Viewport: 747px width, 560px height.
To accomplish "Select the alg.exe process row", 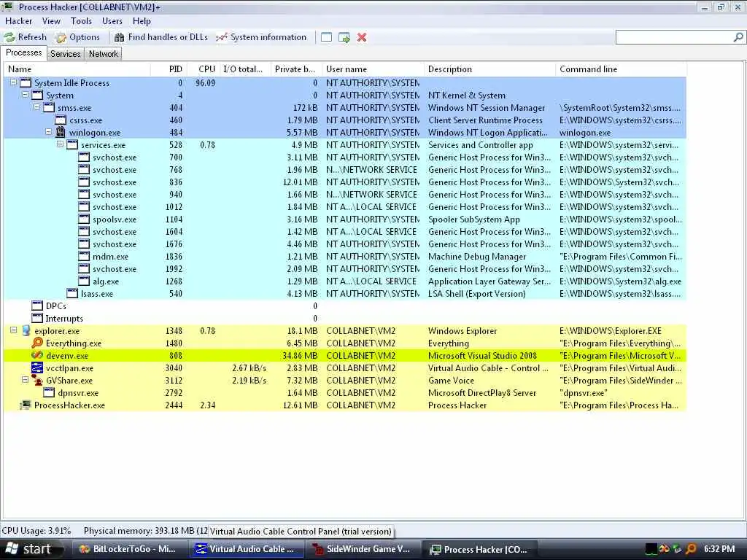I will 345,281.
